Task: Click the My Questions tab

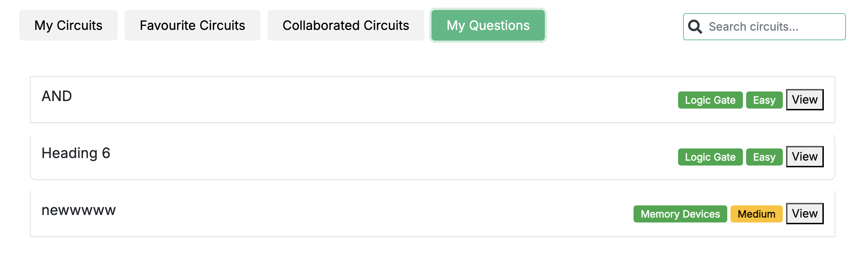Action: [488, 25]
